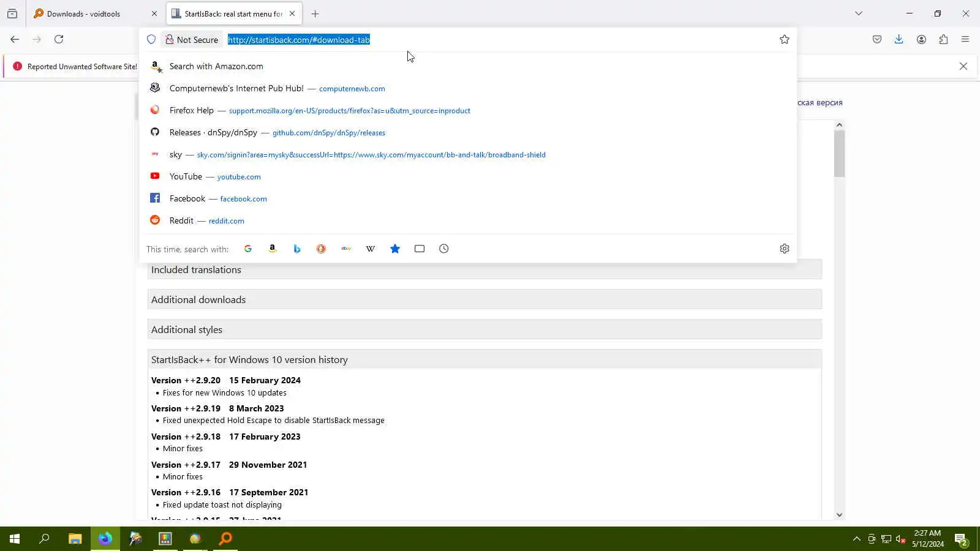Click the forward navigation arrow
The image size is (980, 551).
[37, 39]
